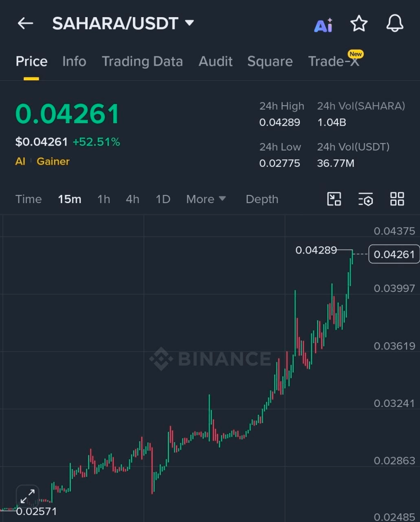420x522 pixels.
Task: Select the Time chart interval
Action: tap(29, 199)
